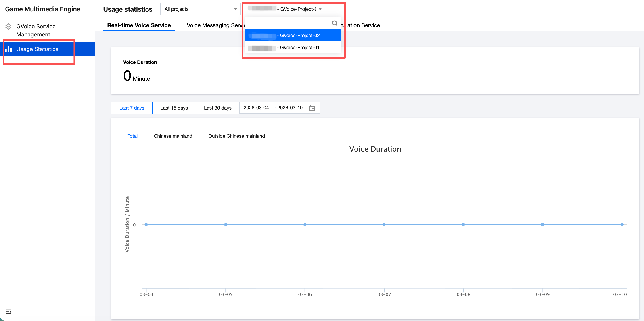Click the 03-07 data point on chart
The width and height of the screenshot is (644, 321).
tap(384, 224)
